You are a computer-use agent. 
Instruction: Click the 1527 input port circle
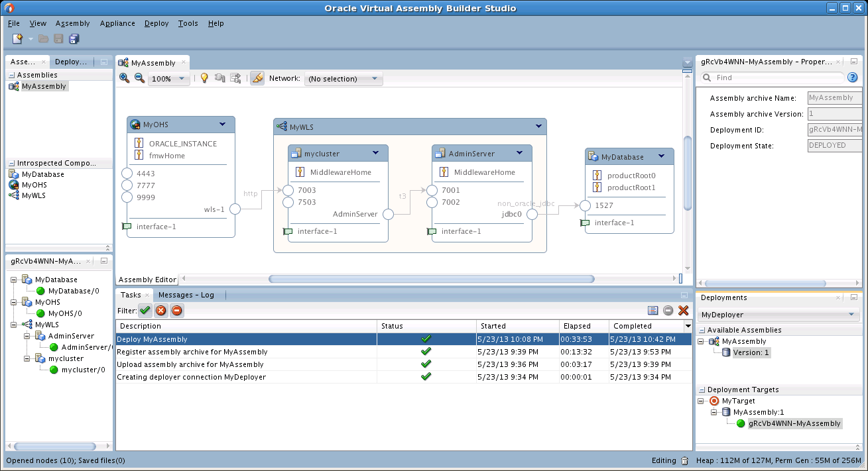585,205
